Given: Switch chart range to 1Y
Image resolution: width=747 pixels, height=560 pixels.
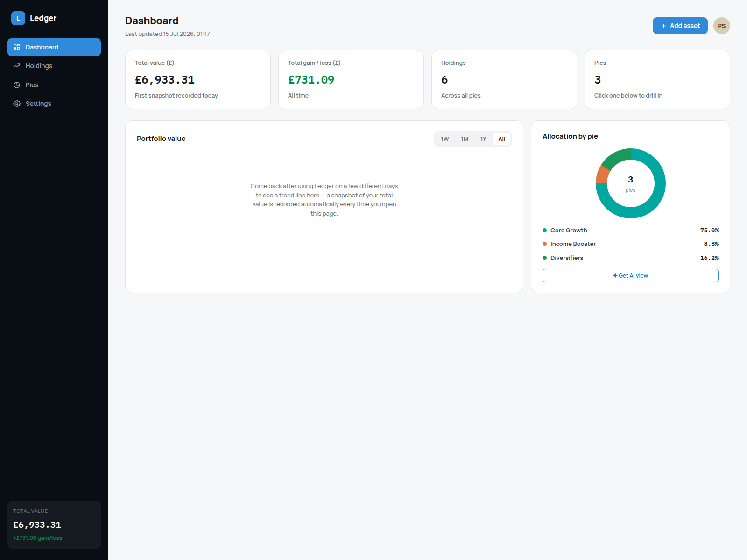Looking at the screenshot, I should (x=483, y=139).
